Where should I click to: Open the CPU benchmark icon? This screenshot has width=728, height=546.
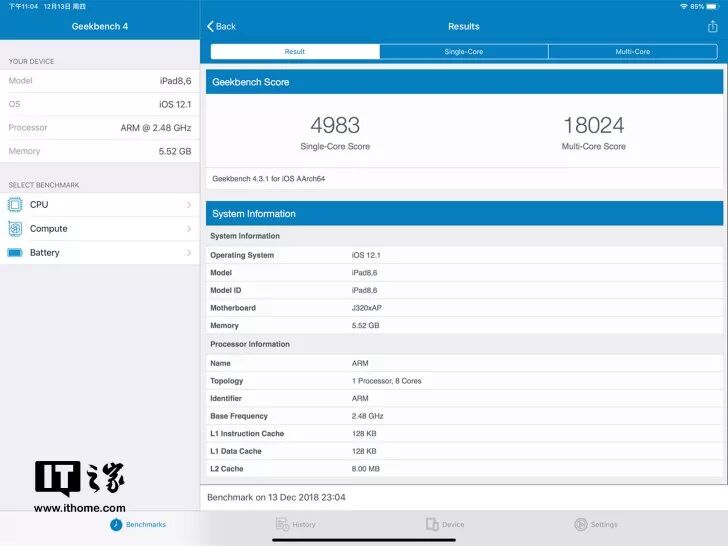tap(15, 204)
